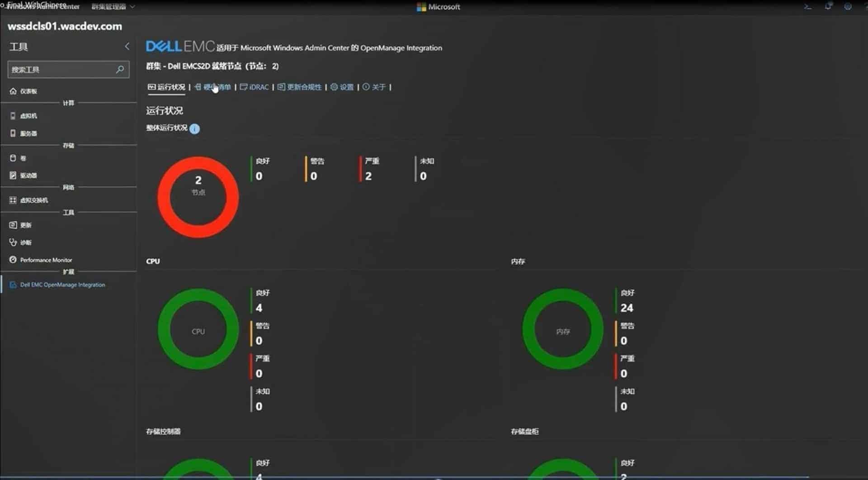Select Dell EMC OpenManage Integration extension

(x=57, y=285)
